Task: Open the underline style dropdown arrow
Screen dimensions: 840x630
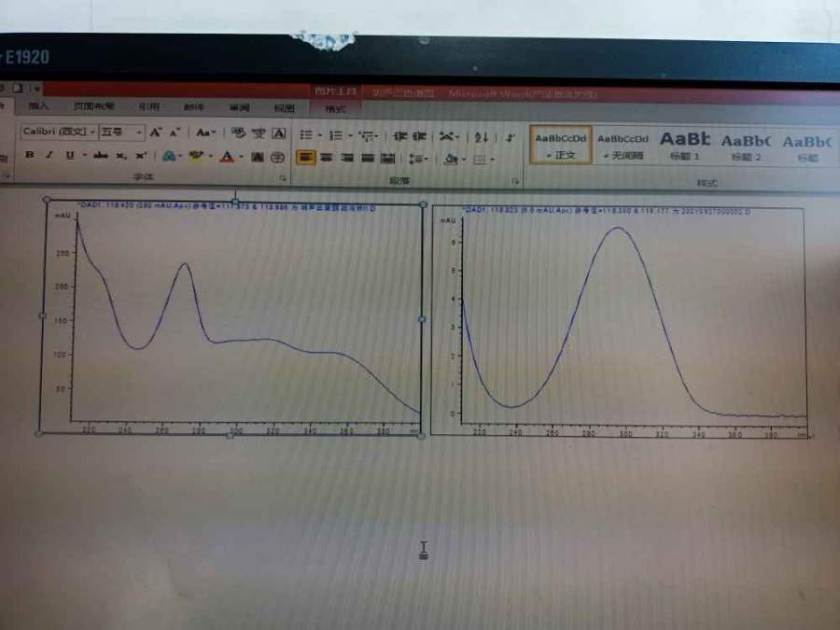Action: [x=85, y=156]
